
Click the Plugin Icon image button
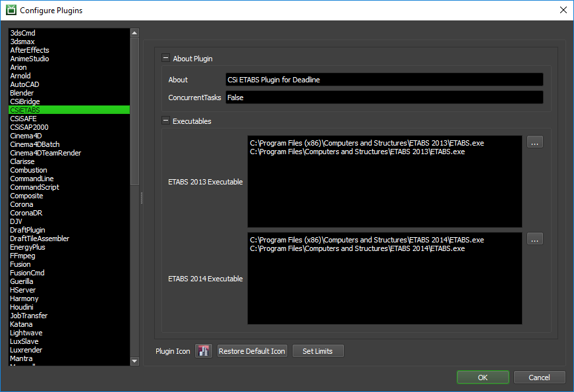pos(204,351)
